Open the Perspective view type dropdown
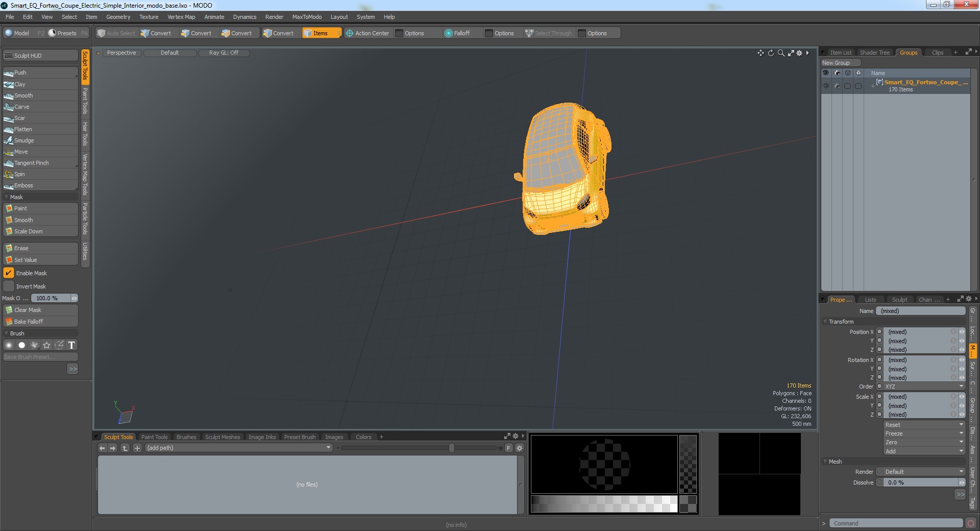 point(121,53)
